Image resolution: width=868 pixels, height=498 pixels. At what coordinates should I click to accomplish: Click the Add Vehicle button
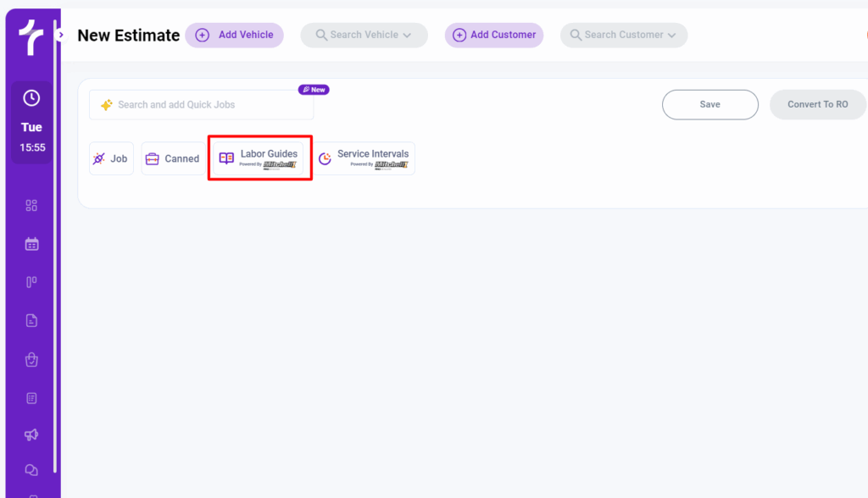[234, 35]
